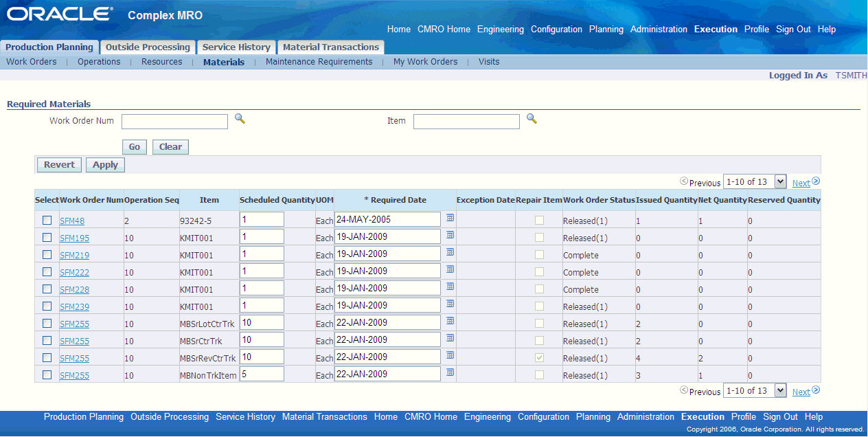Switch to Production Planning tab

[x=49, y=47]
